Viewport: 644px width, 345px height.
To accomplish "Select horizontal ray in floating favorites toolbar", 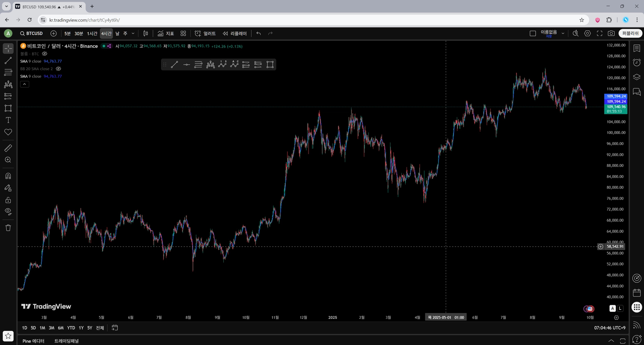I will (186, 65).
